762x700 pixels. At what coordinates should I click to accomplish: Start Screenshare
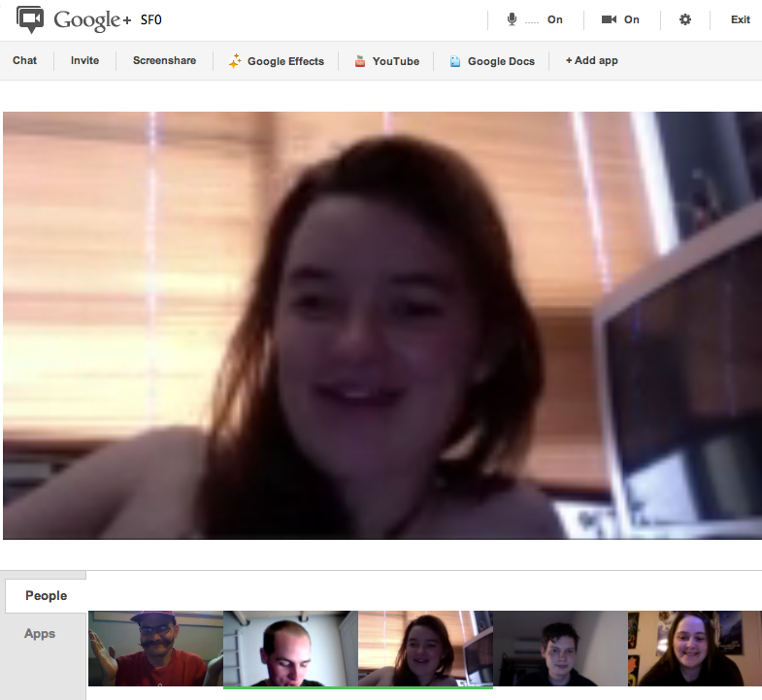click(164, 61)
